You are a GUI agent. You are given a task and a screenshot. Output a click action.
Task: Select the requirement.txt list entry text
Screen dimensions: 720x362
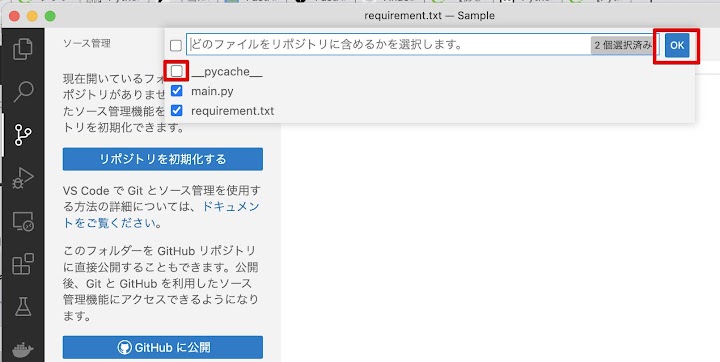232,111
